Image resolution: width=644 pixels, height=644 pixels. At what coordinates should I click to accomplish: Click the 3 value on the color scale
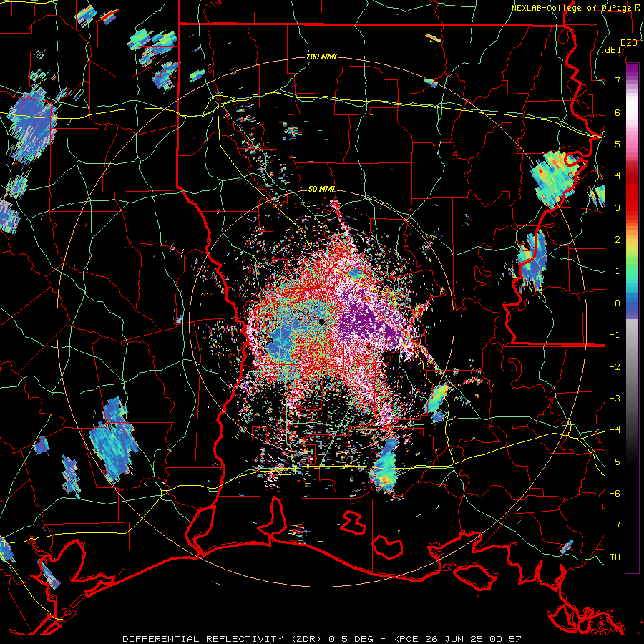[618, 208]
